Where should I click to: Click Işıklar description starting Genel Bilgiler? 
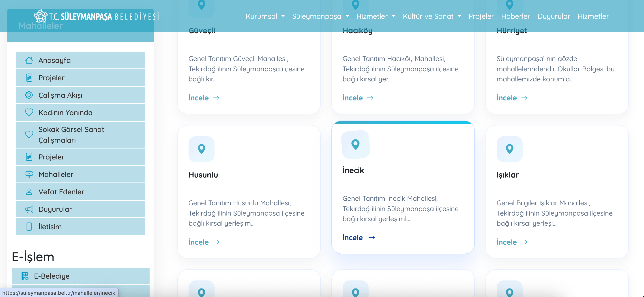tap(554, 213)
